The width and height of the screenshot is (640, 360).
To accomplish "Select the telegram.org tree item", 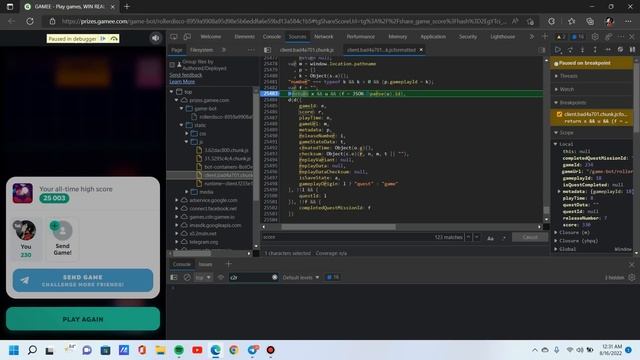I will pos(204,242).
